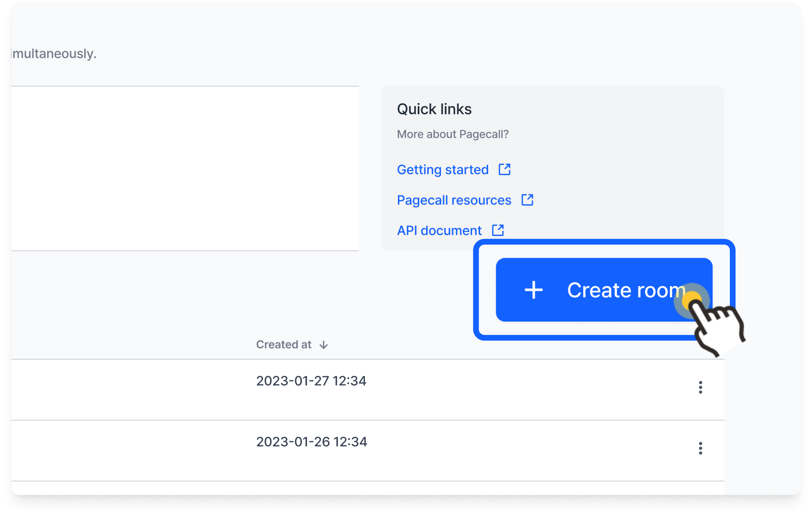
Task: Click the empty white panel left of Quick links
Action: click(185, 168)
